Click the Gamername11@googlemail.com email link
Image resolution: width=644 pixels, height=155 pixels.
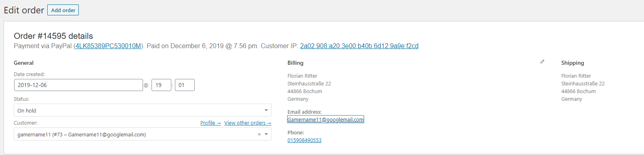tap(326, 119)
